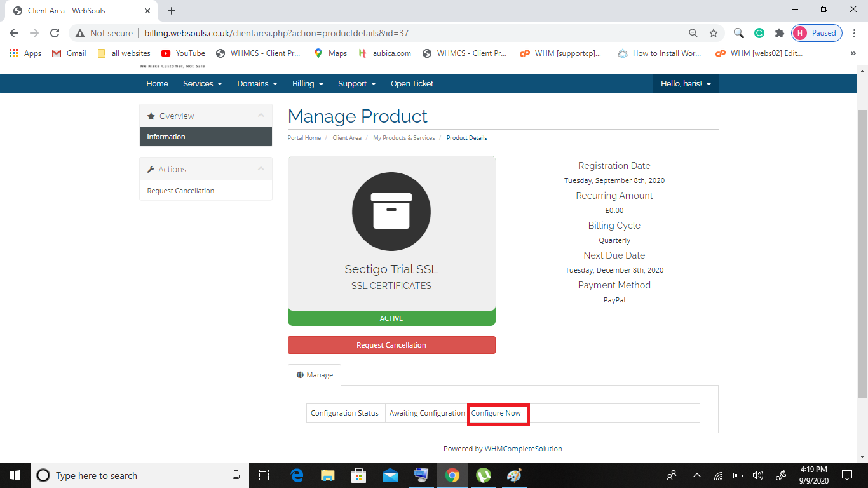
Task: Show more bookmarks with the double chevron
Action: (x=853, y=53)
